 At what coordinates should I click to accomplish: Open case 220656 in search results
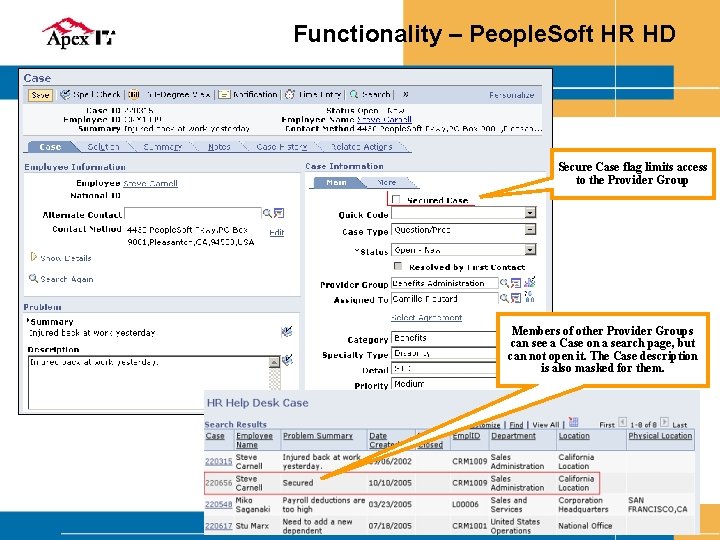[x=218, y=483]
